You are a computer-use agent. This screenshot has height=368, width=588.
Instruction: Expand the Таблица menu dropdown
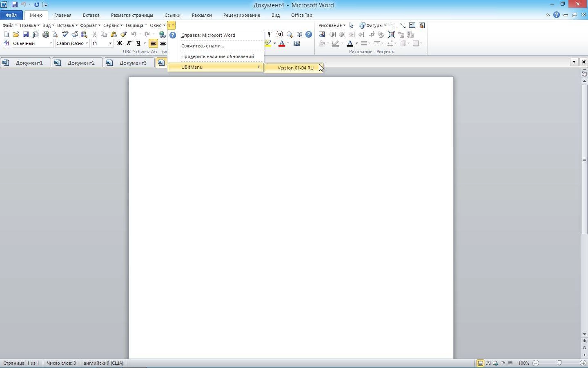coord(136,25)
